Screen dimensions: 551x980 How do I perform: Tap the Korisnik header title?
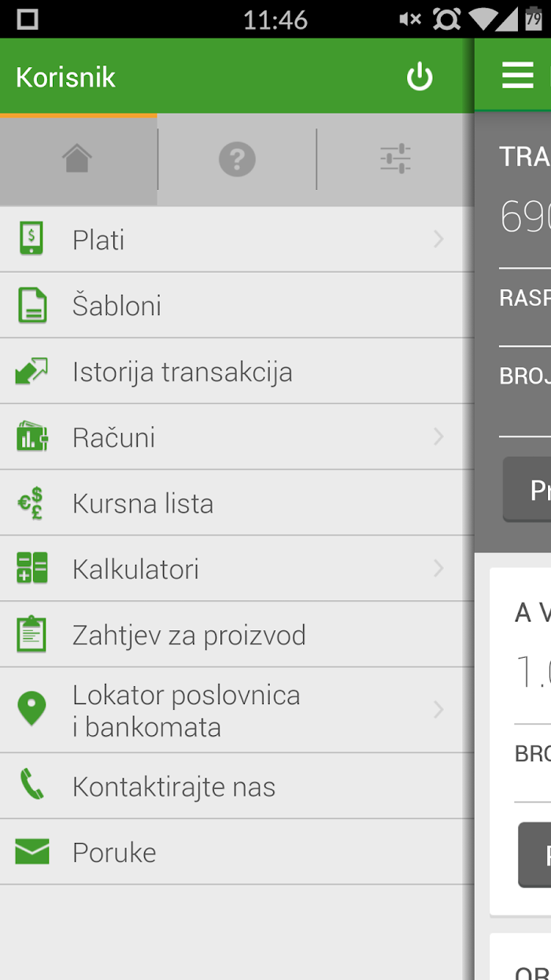pyautogui.click(x=66, y=77)
